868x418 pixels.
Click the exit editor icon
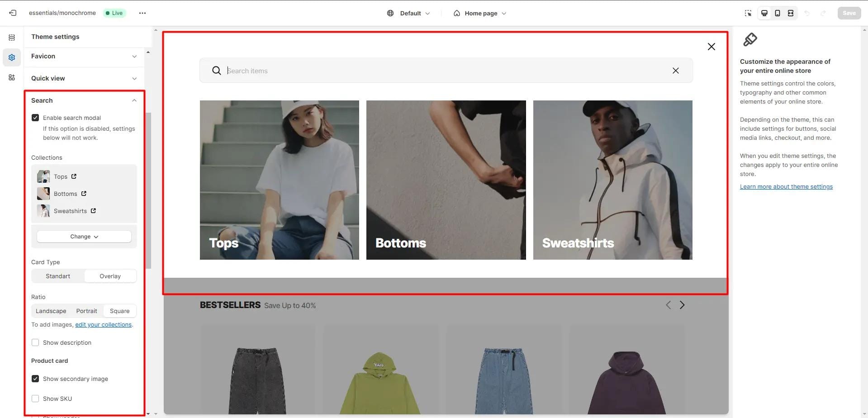[x=13, y=13]
